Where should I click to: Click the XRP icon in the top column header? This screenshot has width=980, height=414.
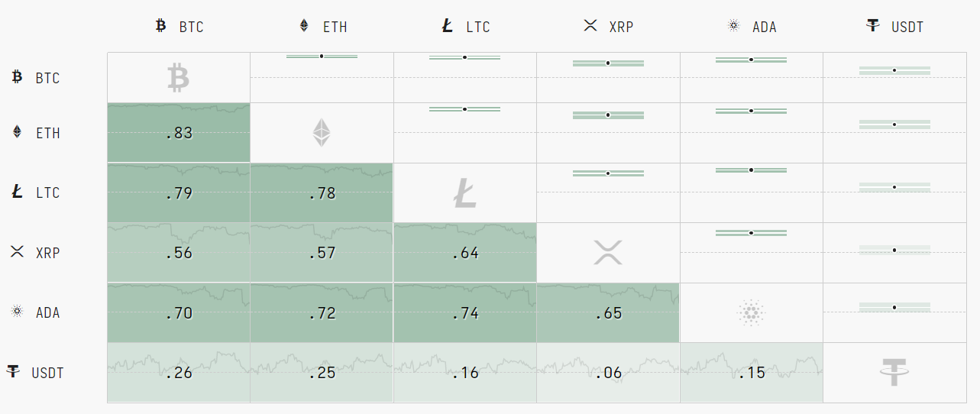(590, 26)
